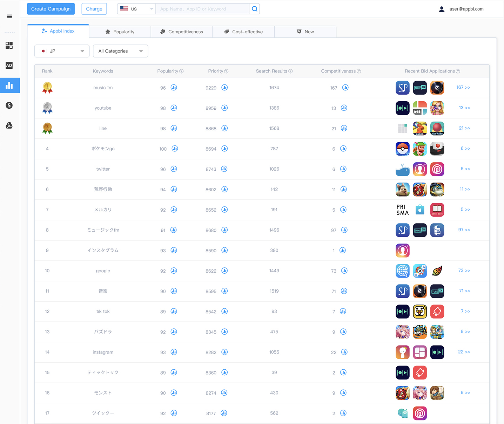View the priority chart for google
Screen dimensions: 504x424
coord(224,271)
